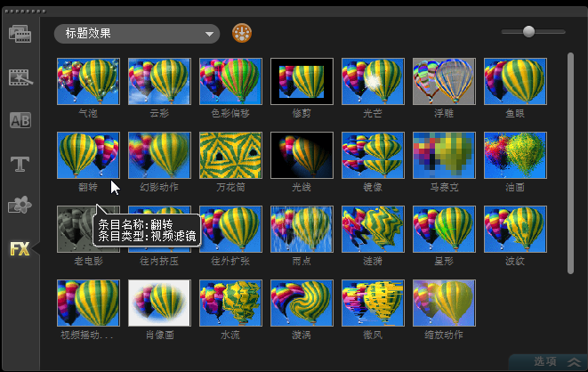Select the 气泡 bubble filter thumbnail
The image size is (588, 372).
[88, 81]
